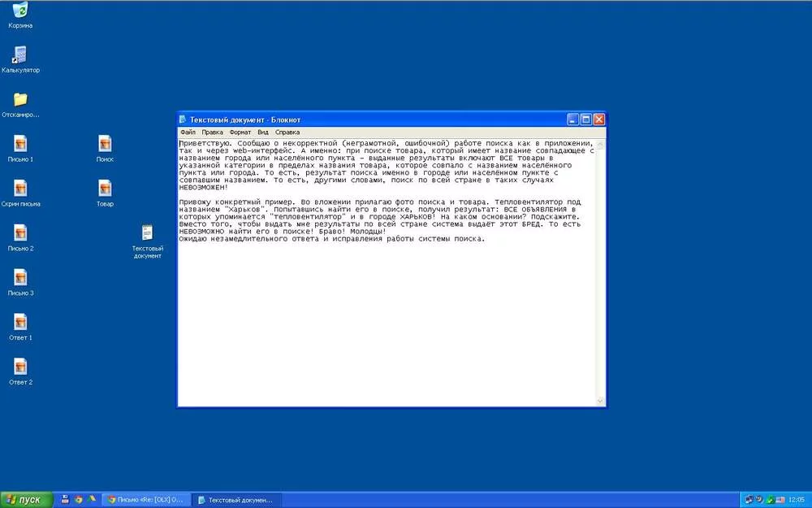Click the word "Харьков" in quotes
812x508 pixels.
coord(246,210)
